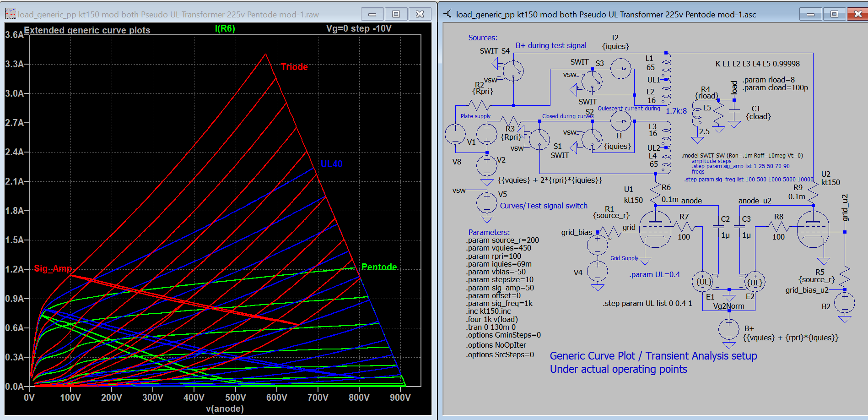Click the '.tran 0 130m 0' directive
This screenshot has width=868, height=420.
[491, 327]
